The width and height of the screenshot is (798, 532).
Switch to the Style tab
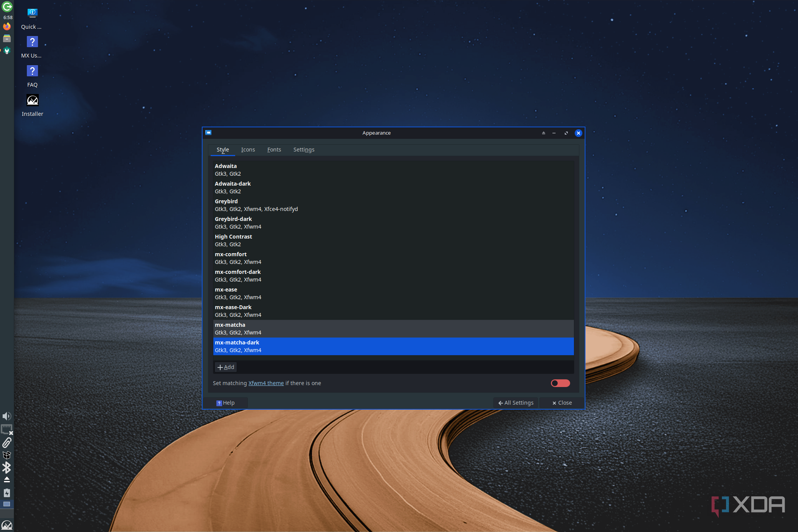point(223,150)
